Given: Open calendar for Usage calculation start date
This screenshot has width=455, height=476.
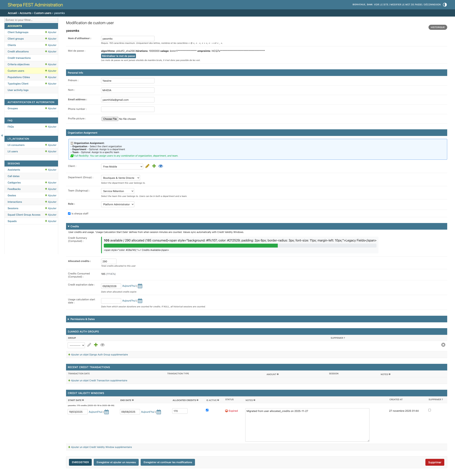Looking at the screenshot, I should (x=140, y=301).
